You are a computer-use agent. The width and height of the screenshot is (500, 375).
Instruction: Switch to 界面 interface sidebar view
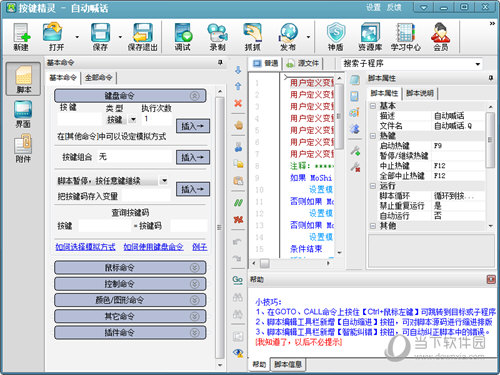point(23,114)
